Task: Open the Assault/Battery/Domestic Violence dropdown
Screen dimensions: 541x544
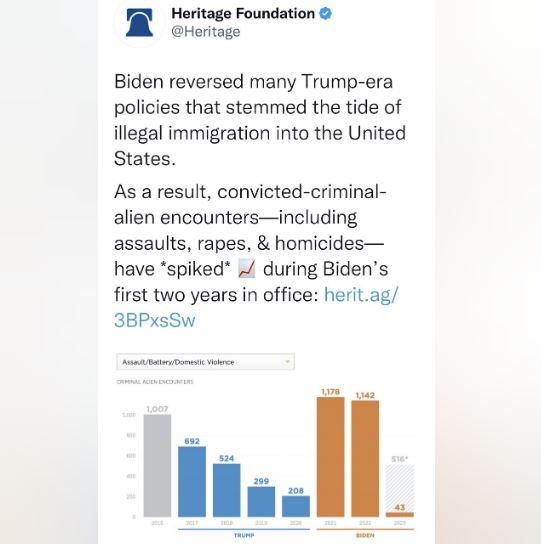Action: 205,362
